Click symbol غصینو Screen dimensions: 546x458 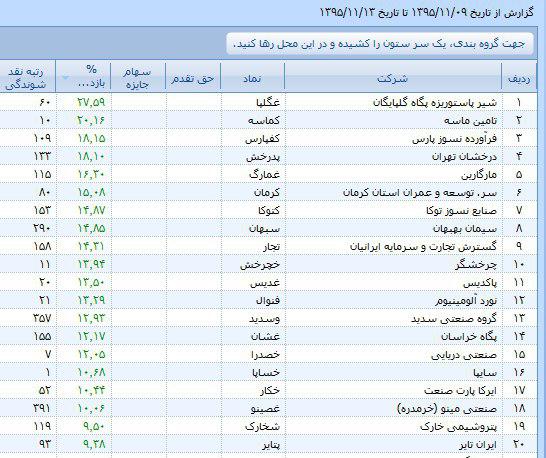pyautogui.click(x=265, y=408)
